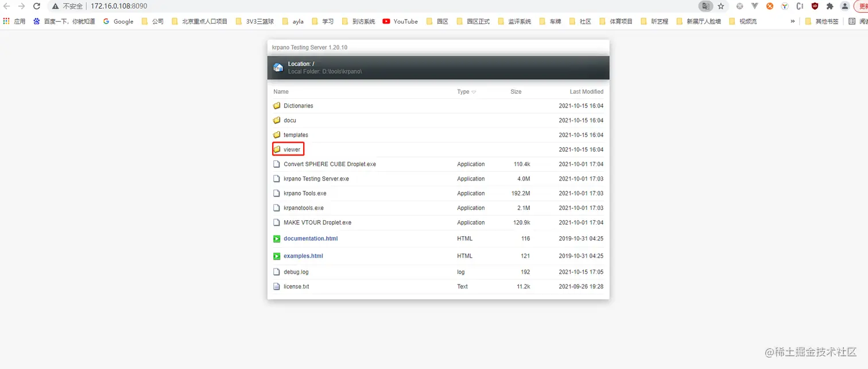Click the MAKE VTOUR Droplet.exe file icon

coord(277,222)
